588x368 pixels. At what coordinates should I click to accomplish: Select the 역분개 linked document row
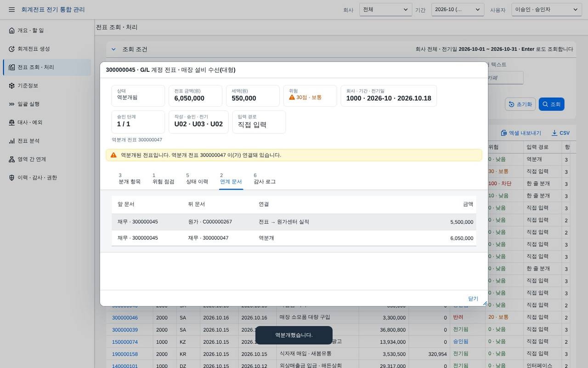(294, 238)
